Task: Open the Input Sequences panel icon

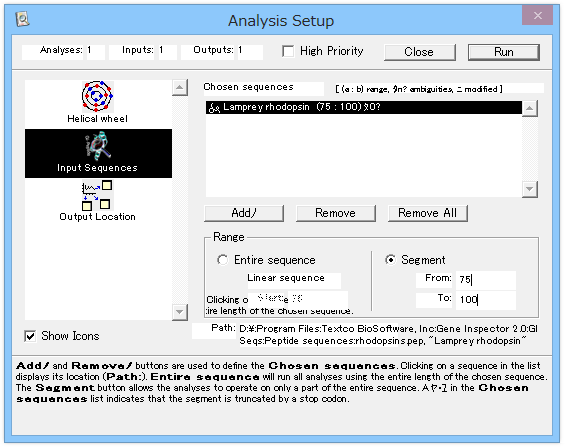Action: (x=98, y=146)
